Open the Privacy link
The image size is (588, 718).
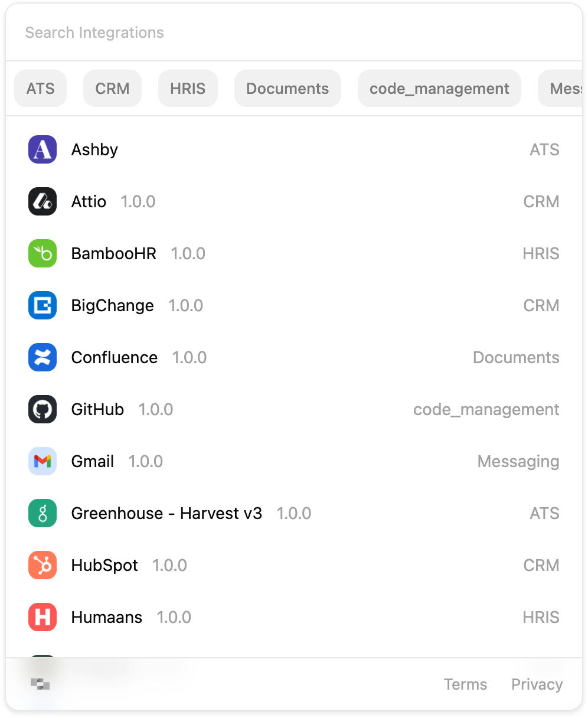(x=536, y=684)
